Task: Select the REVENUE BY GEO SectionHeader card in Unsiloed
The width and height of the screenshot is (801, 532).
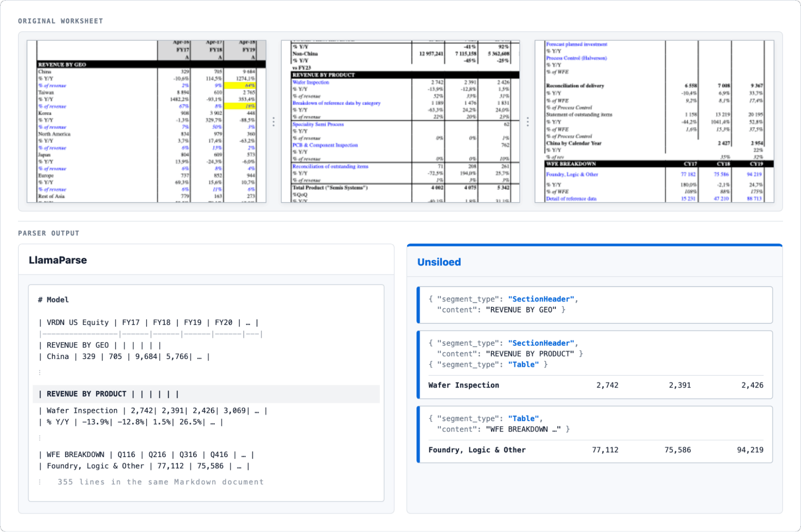Action: click(595, 305)
